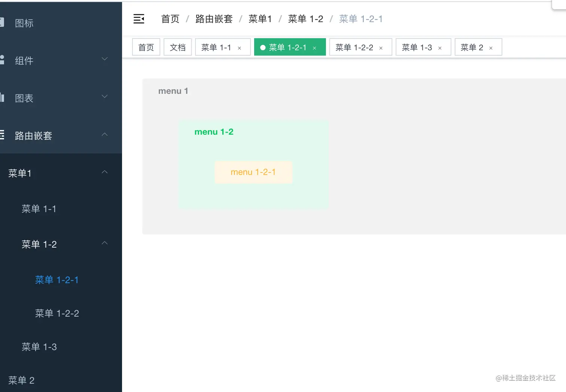Close the 菜单 1-3 tab
This screenshot has height=392, width=566.
(440, 48)
